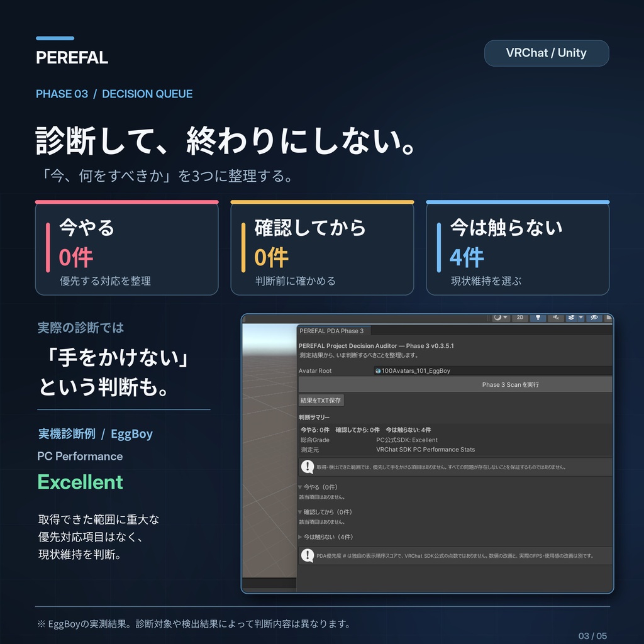This screenshot has width=644, height=644.
Task: Open effects dropdown arrow beside layers icon
Action: point(580,318)
